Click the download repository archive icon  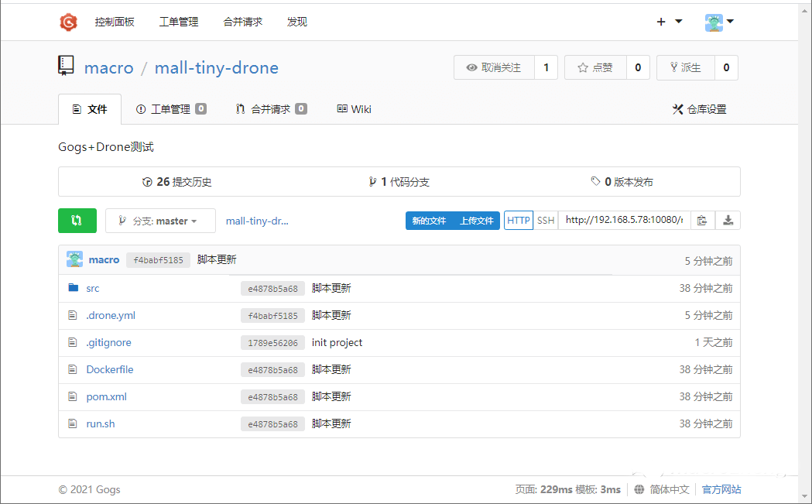(x=728, y=220)
